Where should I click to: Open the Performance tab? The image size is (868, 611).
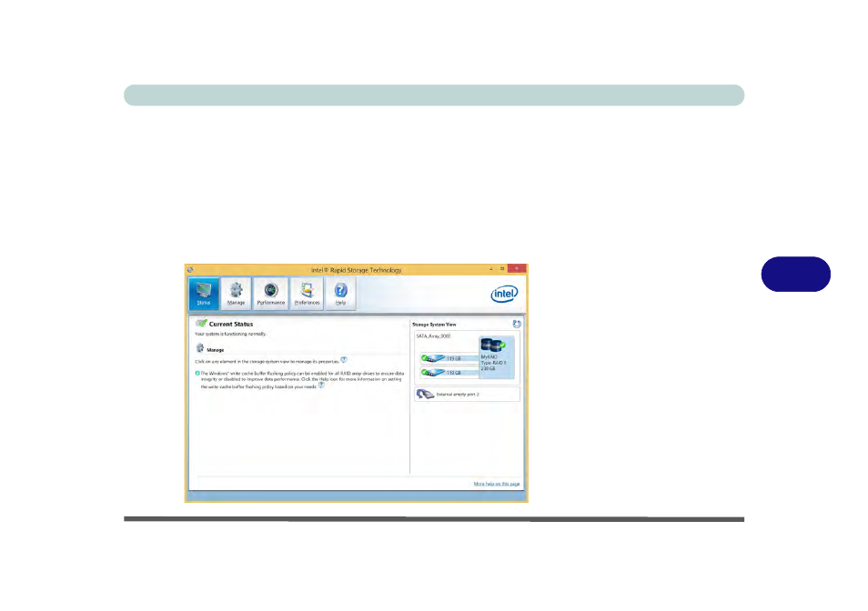271,293
